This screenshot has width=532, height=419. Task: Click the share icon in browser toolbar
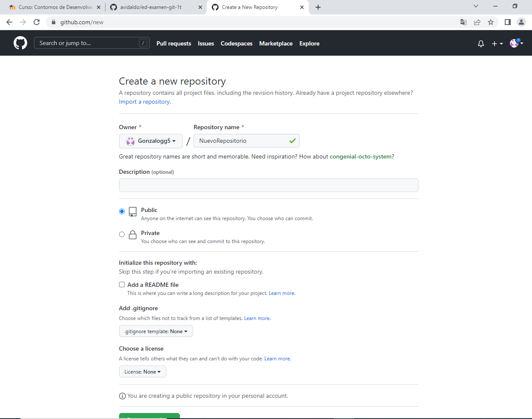tap(477, 22)
